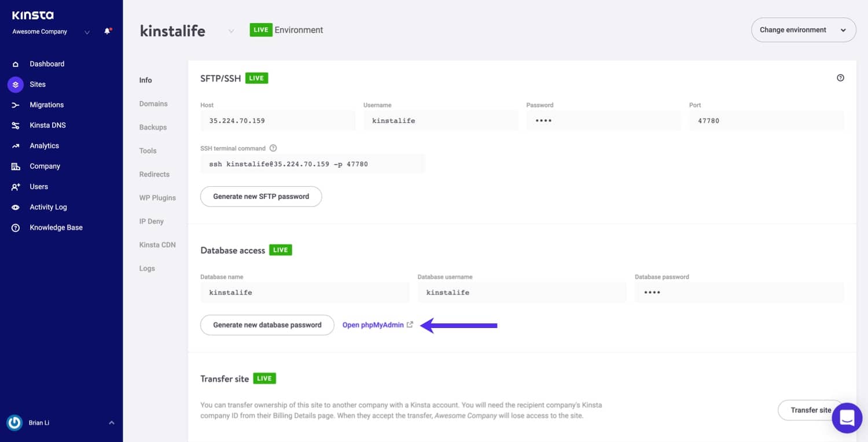Click the Activity Log eye icon
Image resolution: width=868 pixels, height=442 pixels.
click(x=16, y=207)
